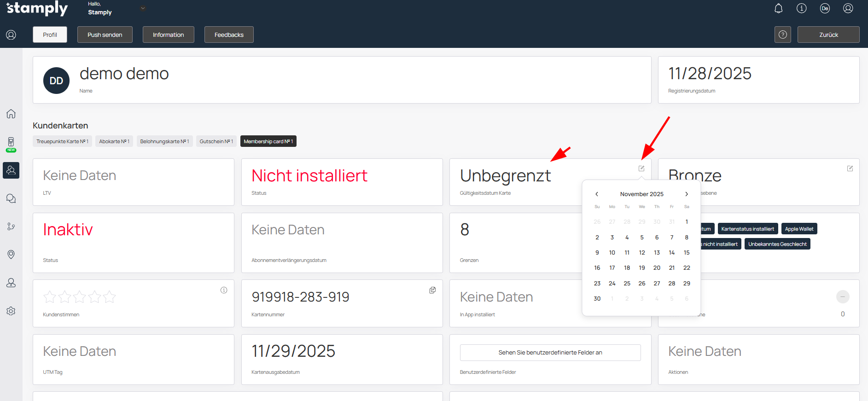Edit the Bronze level card
The width and height of the screenshot is (868, 401).
850,169
